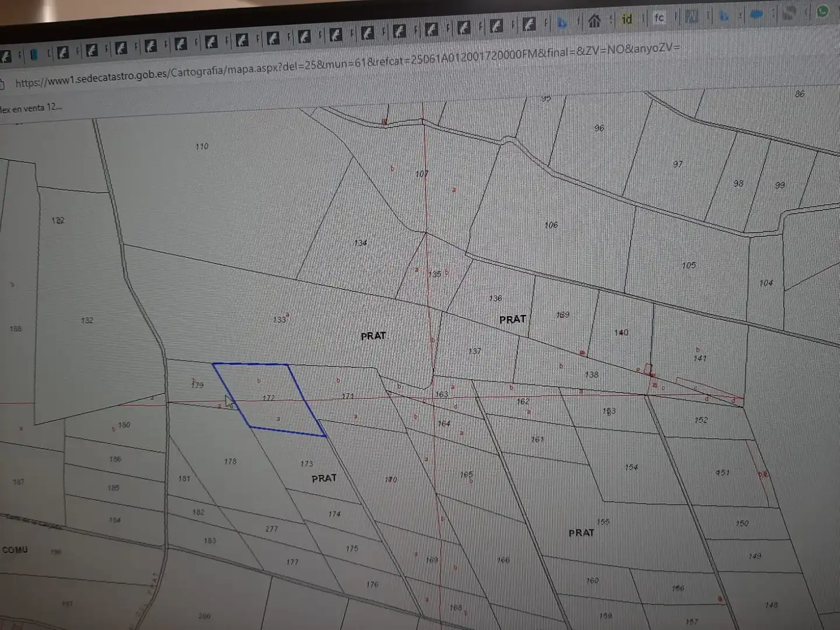Click parcel label 176
This screenshot has height=630, width=840.
(x=372, y=584)
